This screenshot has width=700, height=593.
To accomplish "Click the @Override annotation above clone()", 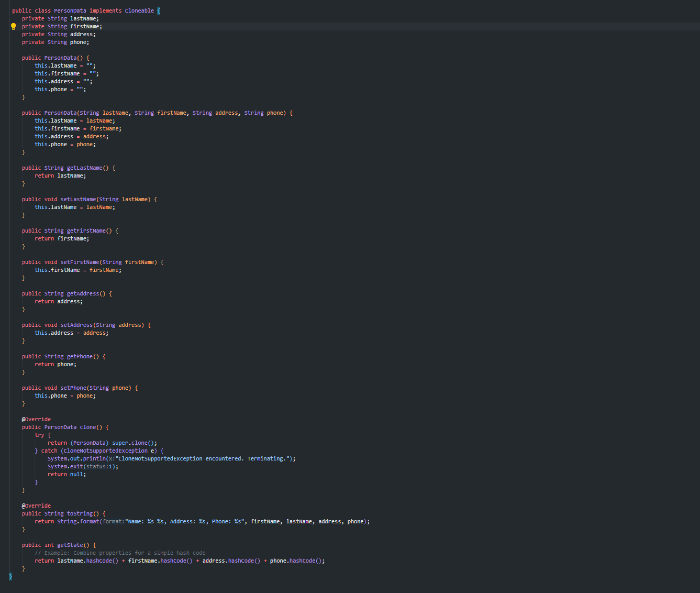I will pos(36,419).
